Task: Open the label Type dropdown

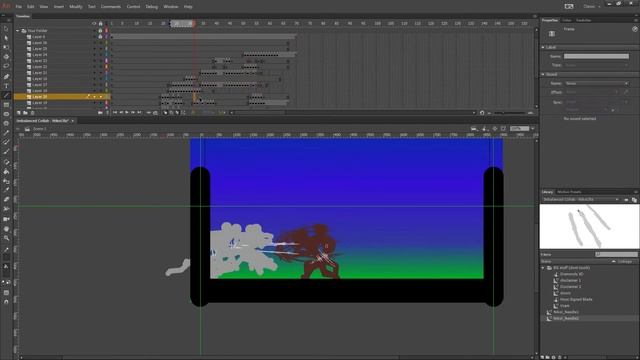Action: click(596, 65)
